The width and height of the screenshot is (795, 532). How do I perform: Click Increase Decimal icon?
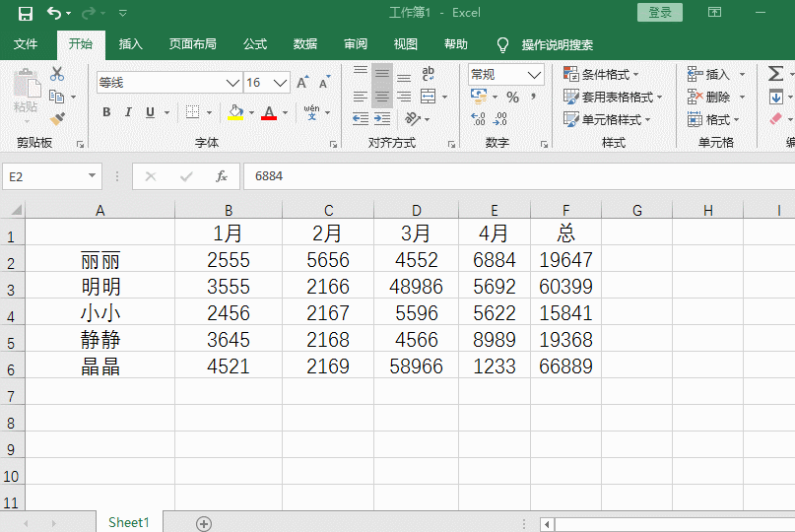tap(478, 119)
